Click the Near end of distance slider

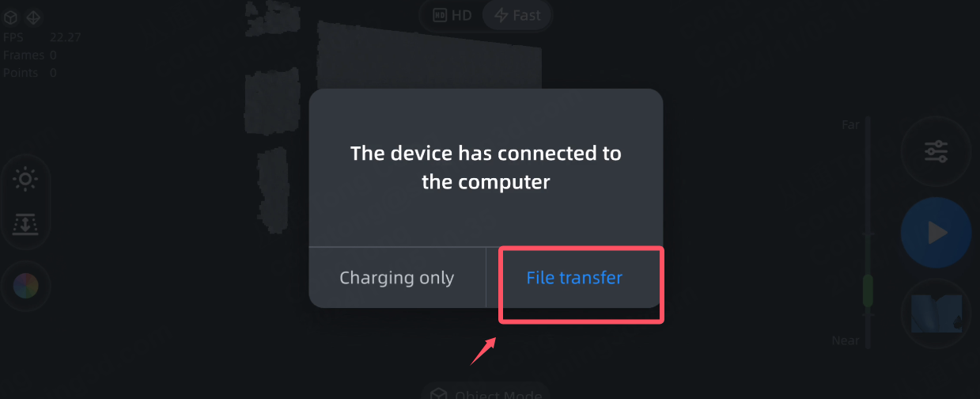click(x=846, y=340)
